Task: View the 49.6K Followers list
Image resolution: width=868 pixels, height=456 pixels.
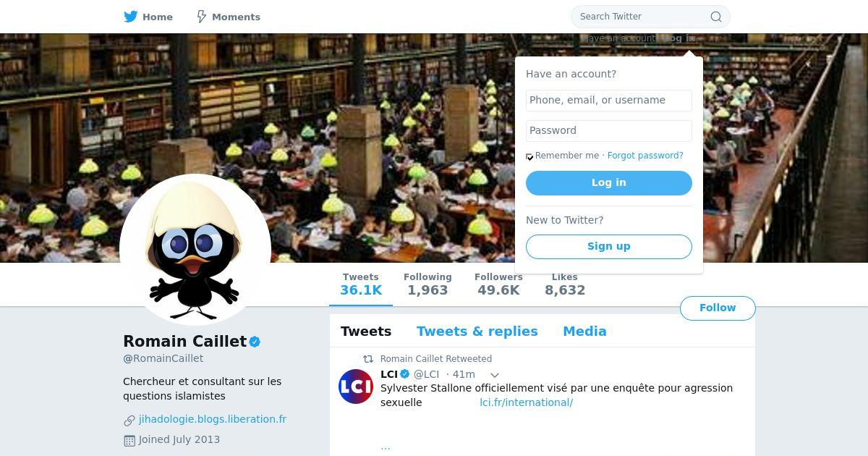Action: [498, 284]
